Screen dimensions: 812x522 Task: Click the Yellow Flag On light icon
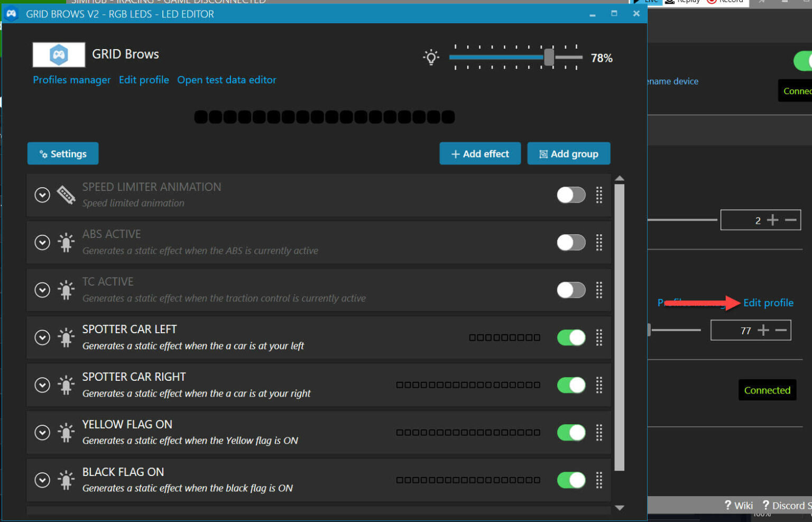click(66, 433)
